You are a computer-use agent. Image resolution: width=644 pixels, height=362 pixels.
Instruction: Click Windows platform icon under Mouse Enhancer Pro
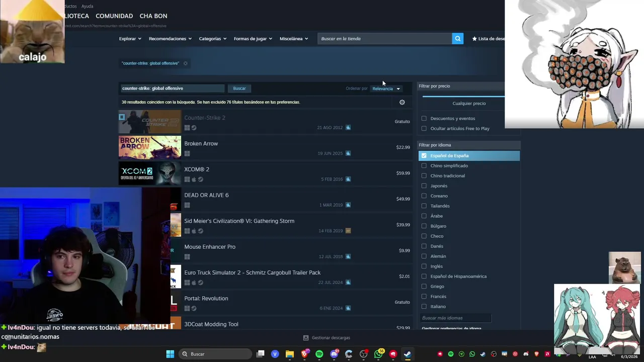click(187, 257)
